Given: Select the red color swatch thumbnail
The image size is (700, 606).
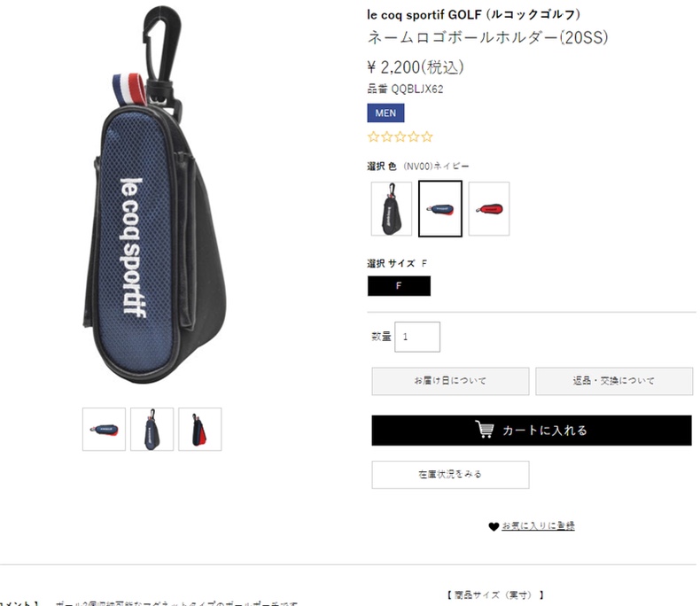Looking at the screenshot, I should point(489,208).
